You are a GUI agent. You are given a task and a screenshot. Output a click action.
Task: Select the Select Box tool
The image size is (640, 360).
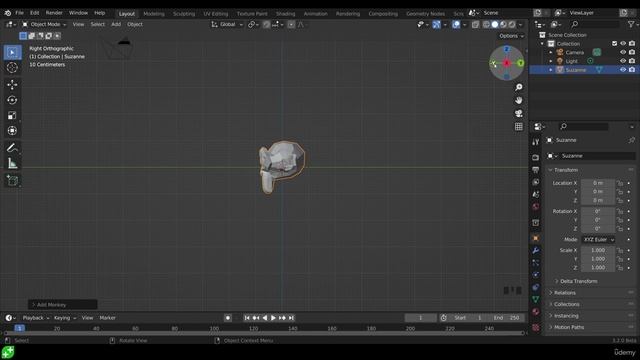(12, 53)
